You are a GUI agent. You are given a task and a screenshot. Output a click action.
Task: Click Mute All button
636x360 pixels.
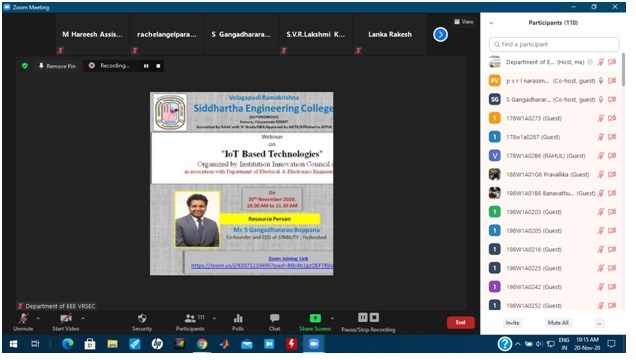tap(558, 323)
